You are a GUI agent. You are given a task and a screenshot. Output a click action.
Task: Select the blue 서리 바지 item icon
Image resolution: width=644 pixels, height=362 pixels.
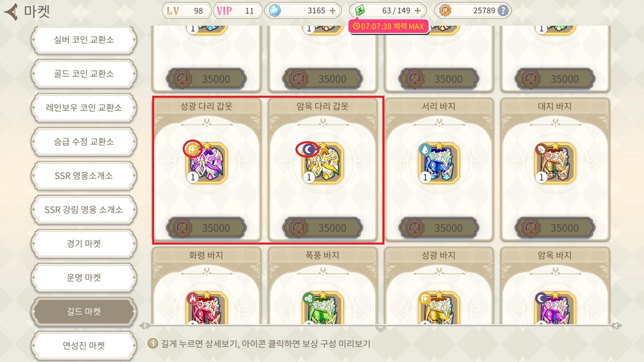(x=439, y=163)
